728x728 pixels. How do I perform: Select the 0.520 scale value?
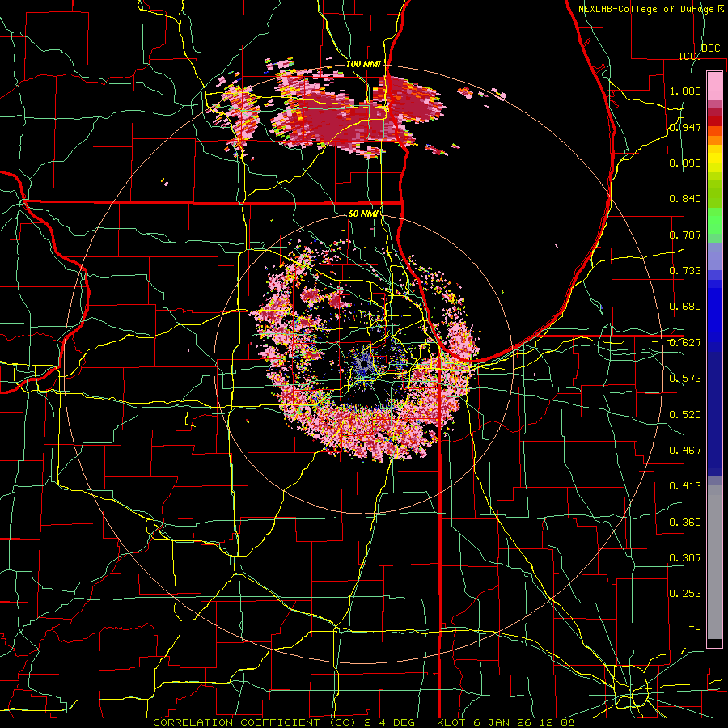(685, 415)
